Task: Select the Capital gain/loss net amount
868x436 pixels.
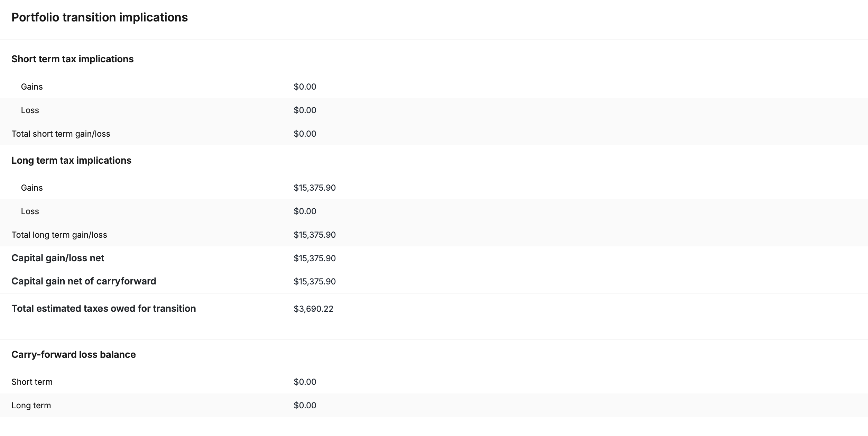Action: coord(315,258)
